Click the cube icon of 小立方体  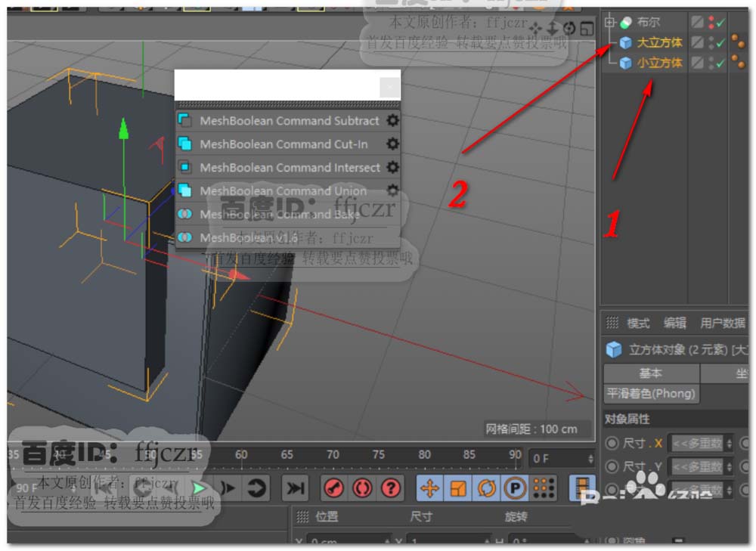point(626,63)
